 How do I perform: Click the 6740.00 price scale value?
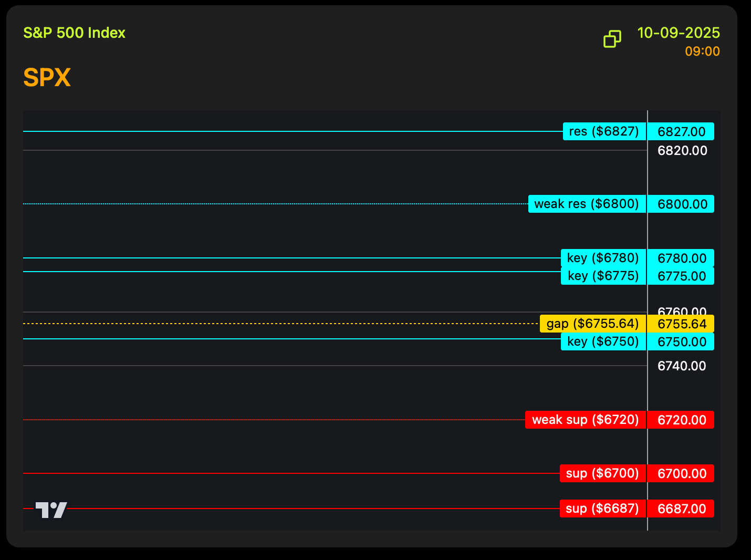[682, 366]
